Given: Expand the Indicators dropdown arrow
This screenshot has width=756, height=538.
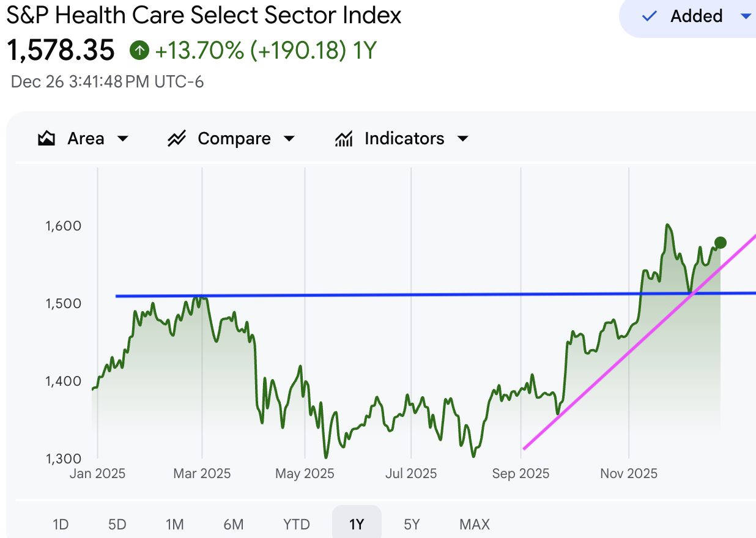Looking at the screenshot, I should click(x=463, y=139).
